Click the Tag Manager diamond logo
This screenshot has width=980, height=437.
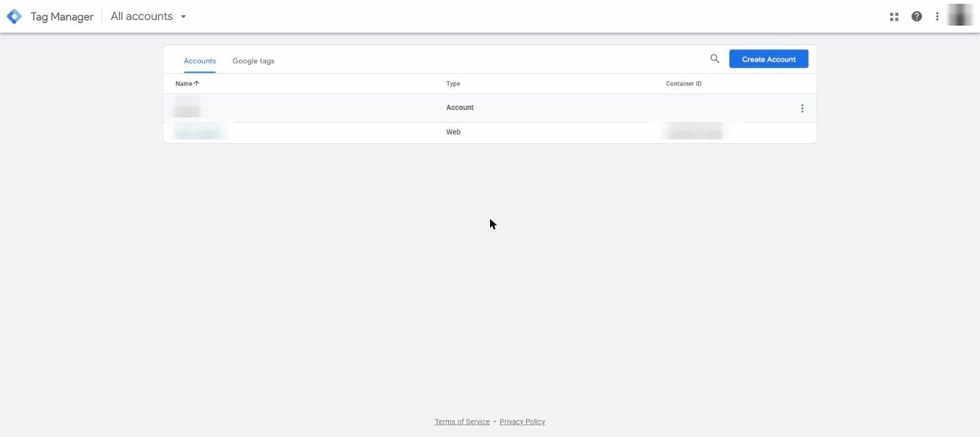tap(14, 16)
